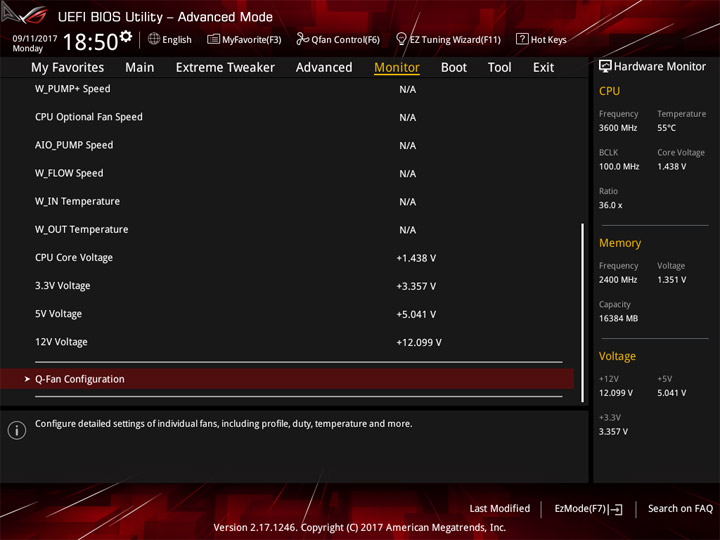Click the Memory heading
This screenshot has width=720, height=540.
coord(620,243)
